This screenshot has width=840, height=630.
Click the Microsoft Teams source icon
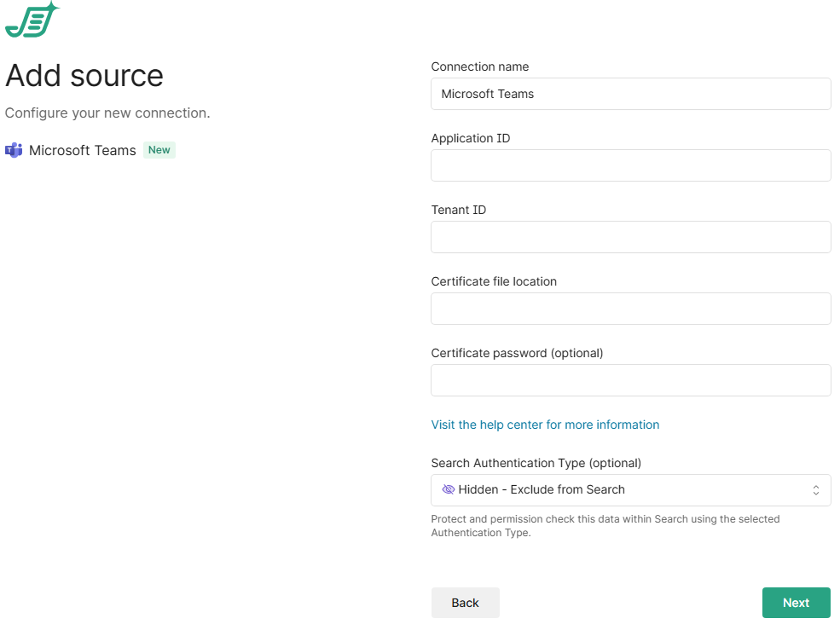(14, 151)
